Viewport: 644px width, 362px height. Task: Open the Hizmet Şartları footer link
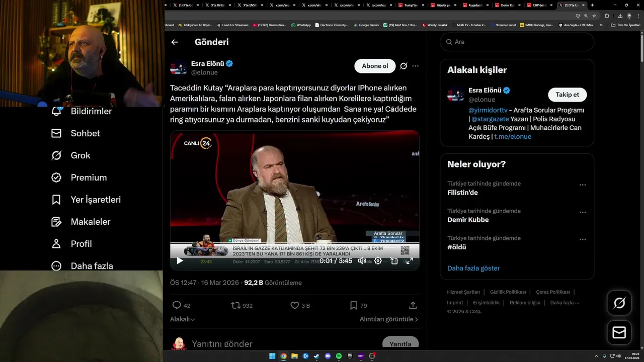pyautogui.click(x=463, y=292)
